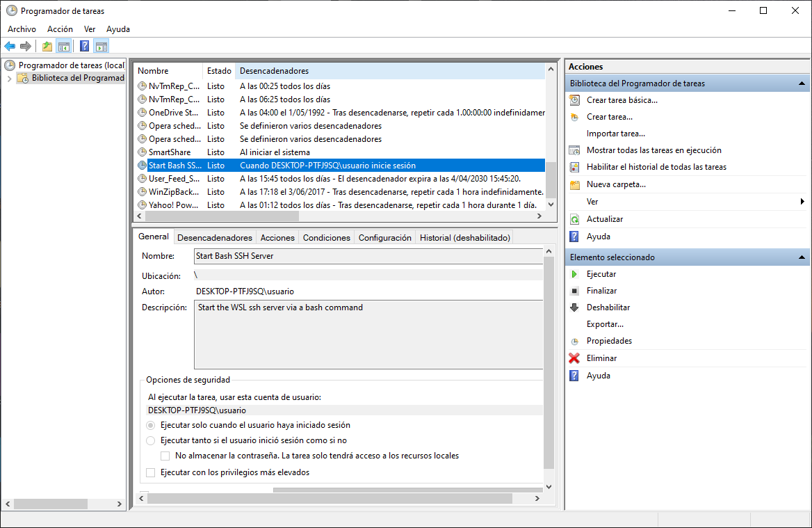Click the Back arrow toolbar icon

point(10,47)
